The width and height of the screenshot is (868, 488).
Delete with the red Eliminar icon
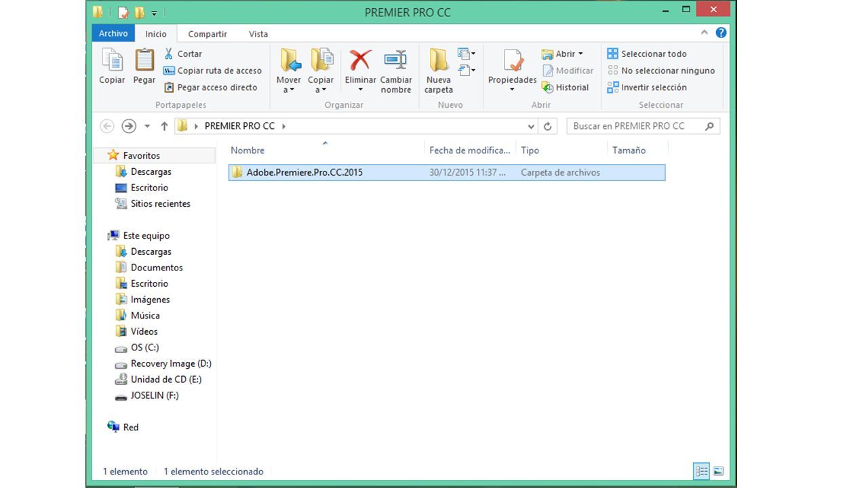(x=360, y=60)
